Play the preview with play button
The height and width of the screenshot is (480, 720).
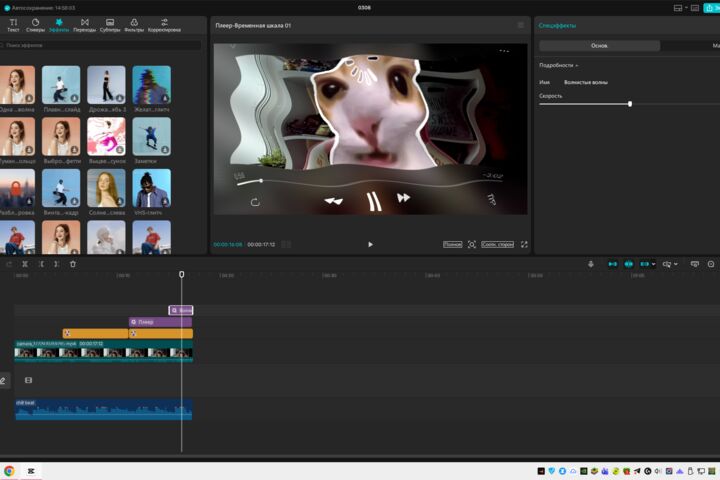click(370, 244)
